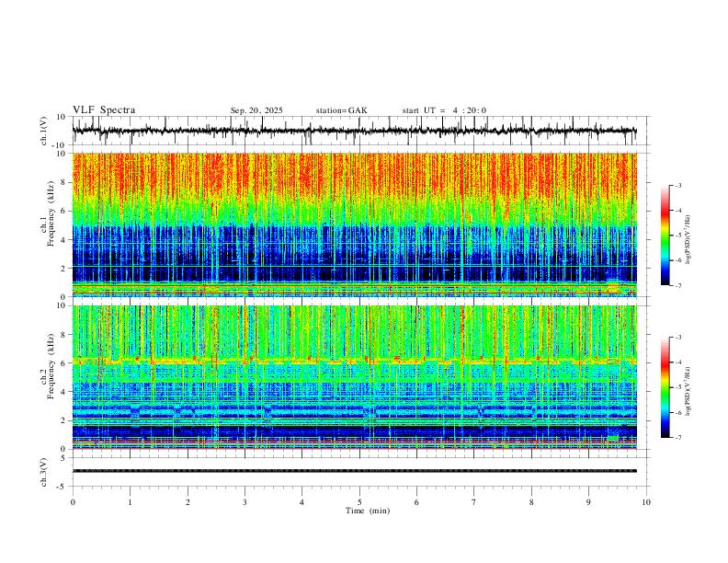Click the "10" tick on the time axis
Screen dimensions: 728x563
pos(646,502)
